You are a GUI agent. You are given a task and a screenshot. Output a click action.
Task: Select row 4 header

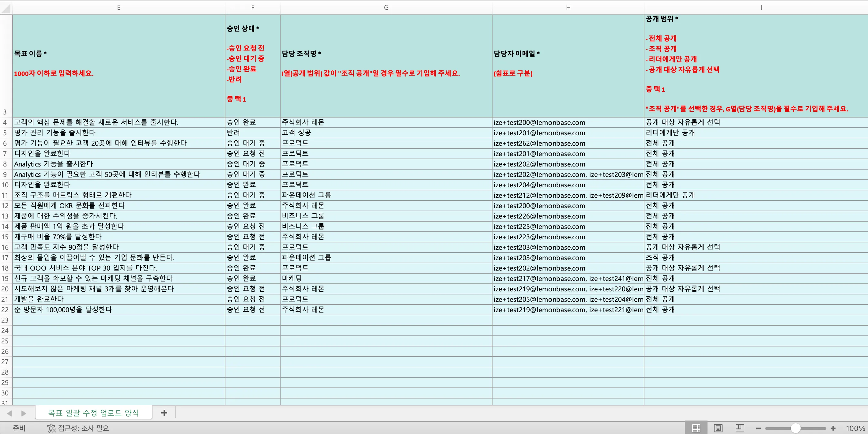tap(6, 122)
